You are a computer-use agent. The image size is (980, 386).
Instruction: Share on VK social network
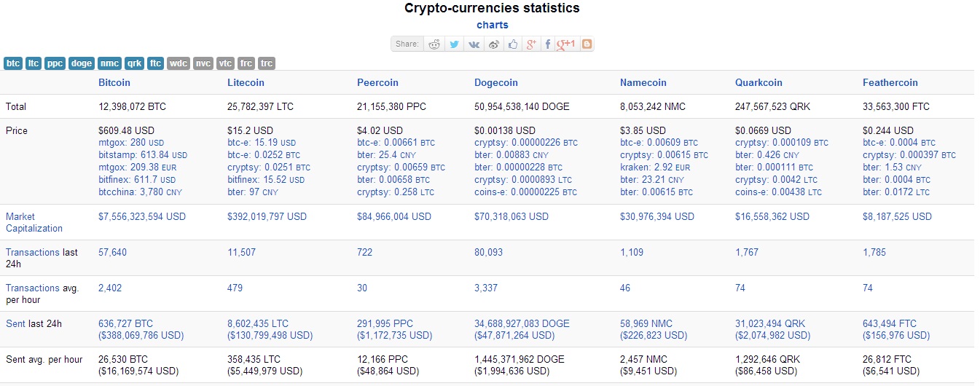coord(474,44)
